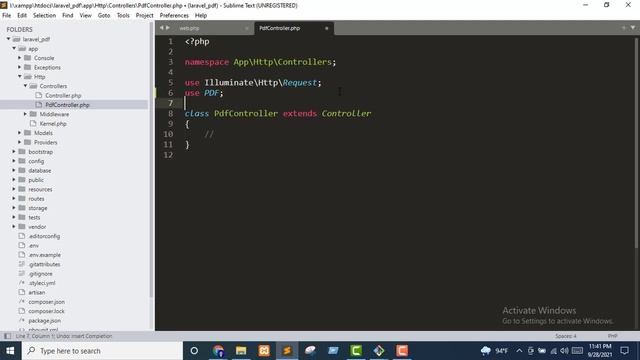Open the artisan file
The image size is (640, 360).
[x=37, y=293]
